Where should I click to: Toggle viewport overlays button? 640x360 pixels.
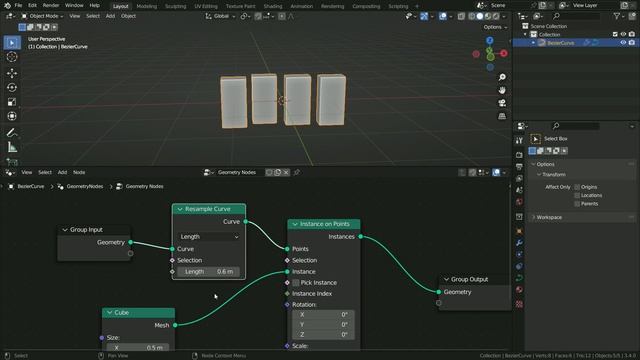click(x=442, y=16)
